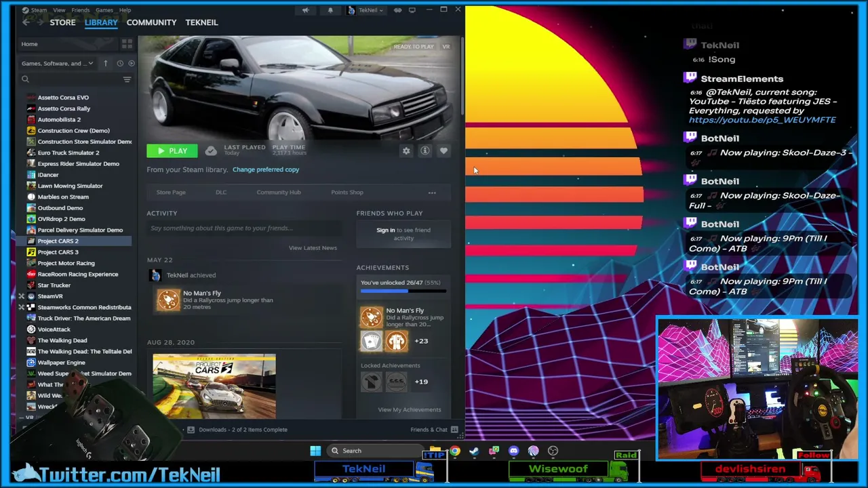The height and width of the screenshot is (488, 868).
Task: Open the game Manage gear icon
Action: pyautogui.click(x=406, y=151)
